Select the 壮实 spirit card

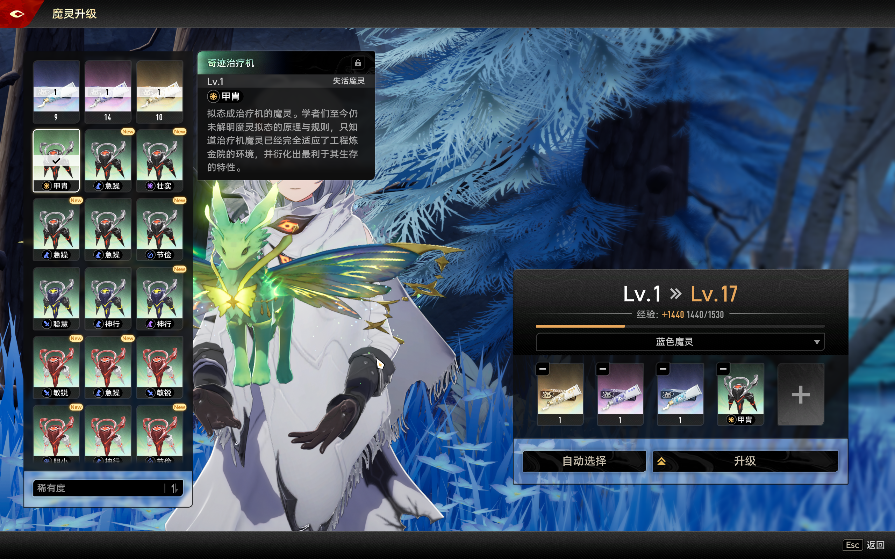[x=160, y=159]
